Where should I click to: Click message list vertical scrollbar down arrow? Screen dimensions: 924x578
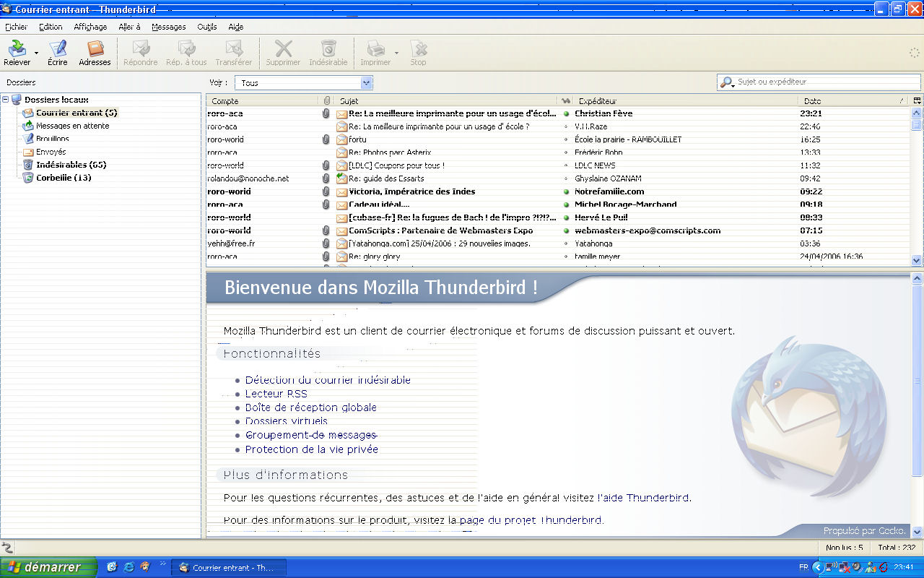[917, 260]
